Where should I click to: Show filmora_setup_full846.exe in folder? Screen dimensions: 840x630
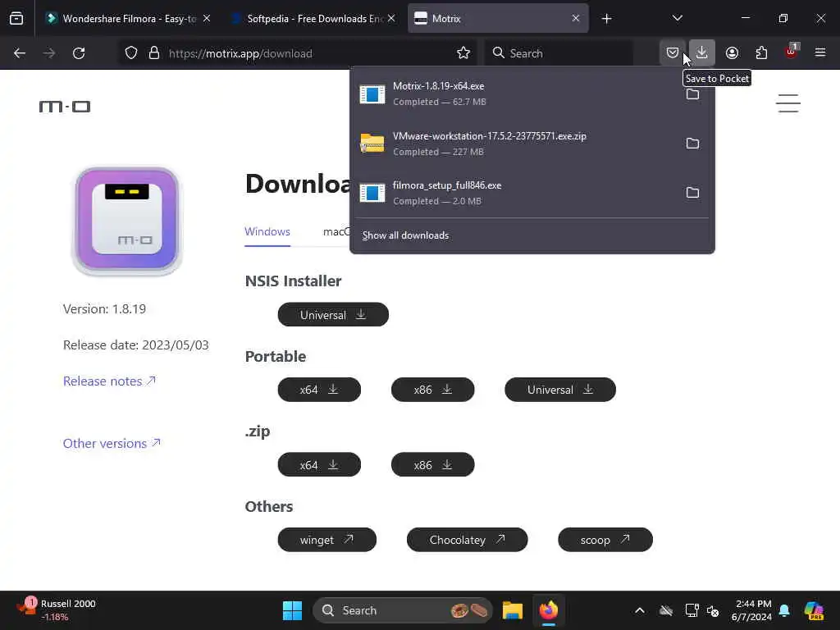pos(692,193)
